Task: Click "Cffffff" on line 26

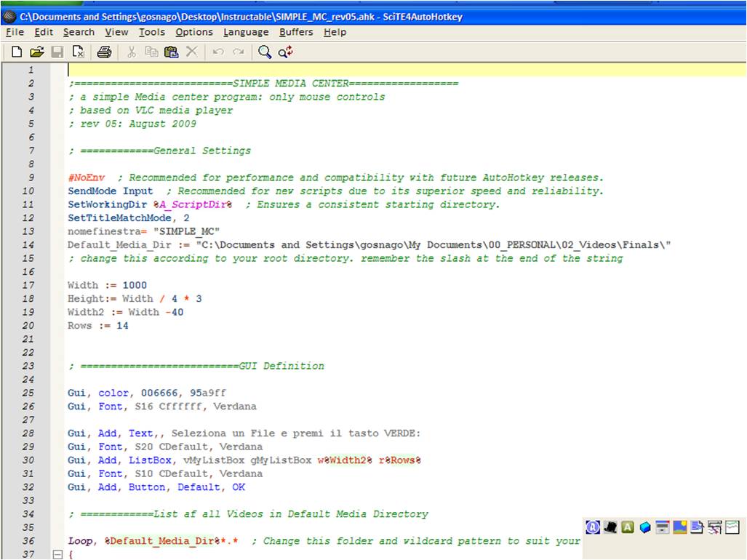Action: (180, 407)
